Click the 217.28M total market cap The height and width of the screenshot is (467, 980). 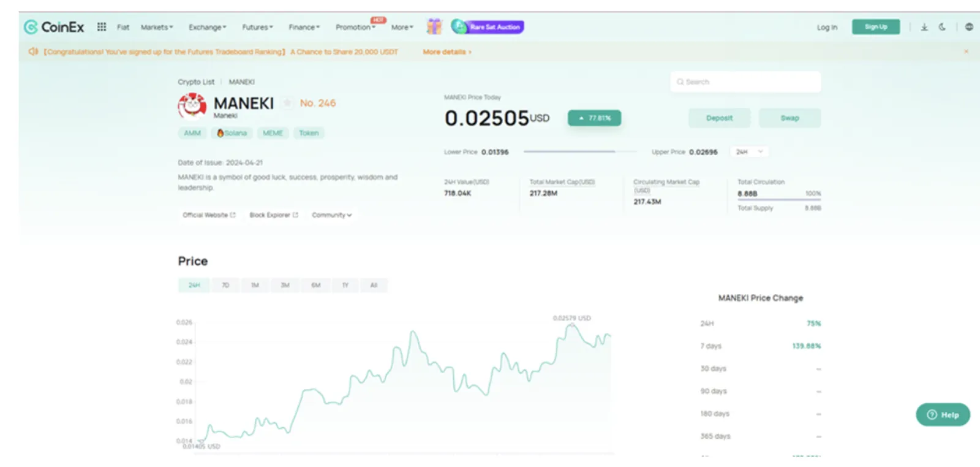click(x=543, y=193)
